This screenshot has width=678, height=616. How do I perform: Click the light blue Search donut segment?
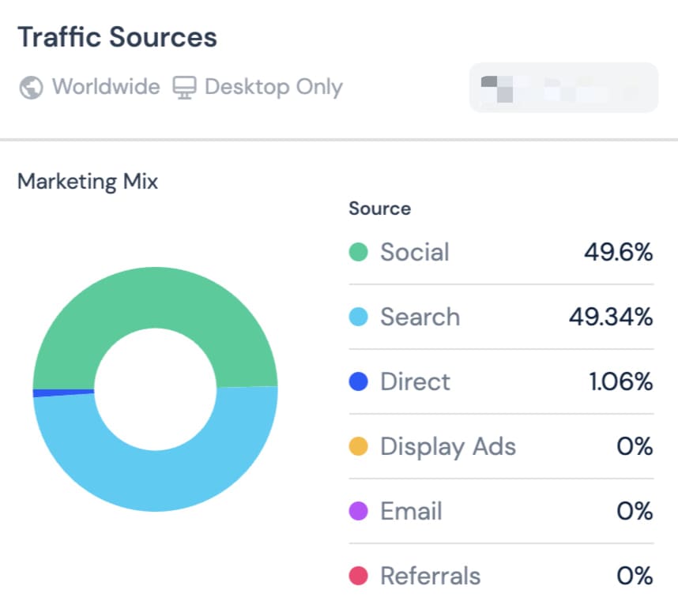(156, 480)
